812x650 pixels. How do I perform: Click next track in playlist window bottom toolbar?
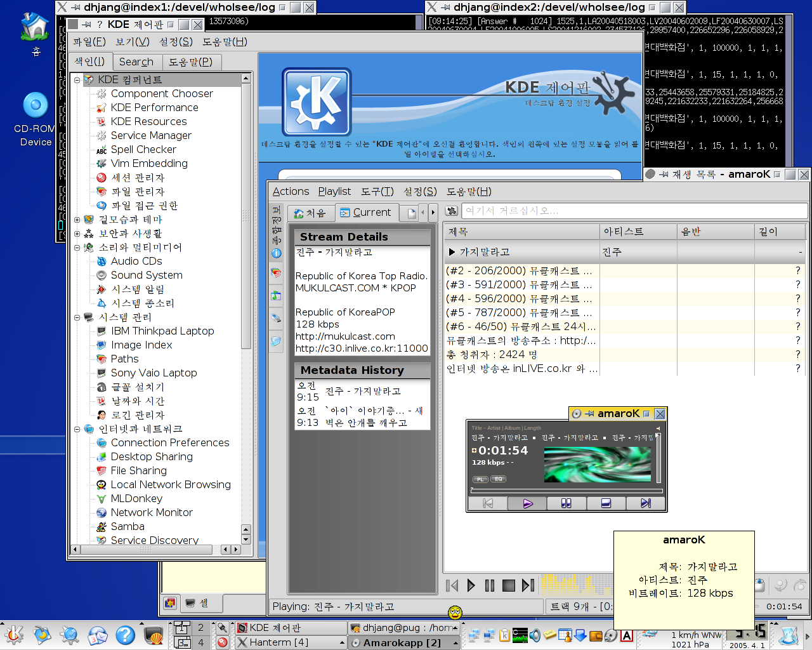[528, 585]
